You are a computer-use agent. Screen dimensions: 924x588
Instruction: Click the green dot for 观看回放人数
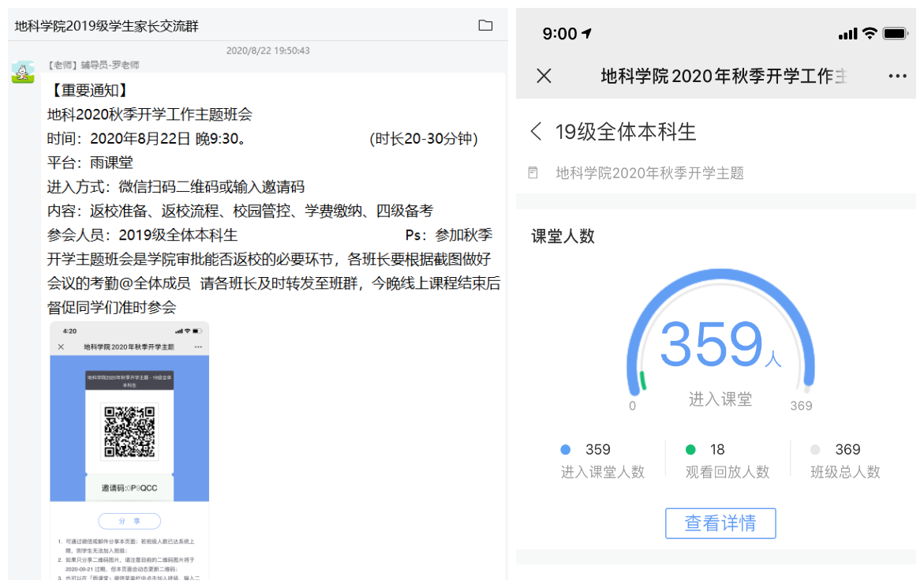690,450
